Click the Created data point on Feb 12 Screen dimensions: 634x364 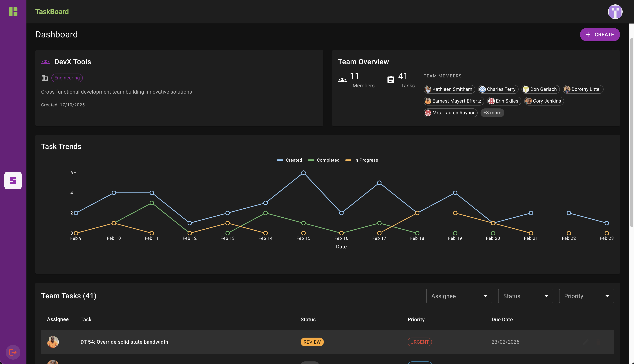pyautogui.click(x=190, y=223)
